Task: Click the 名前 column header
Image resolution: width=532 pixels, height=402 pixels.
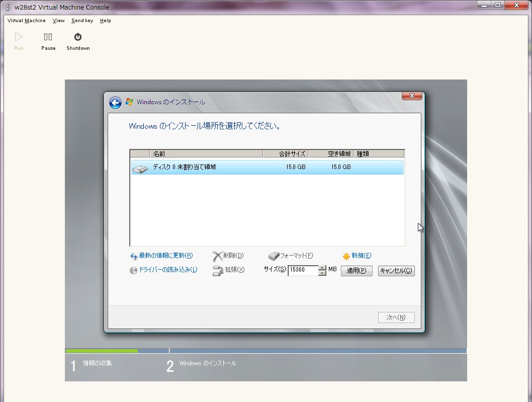Action: click(x=206, y=154)
